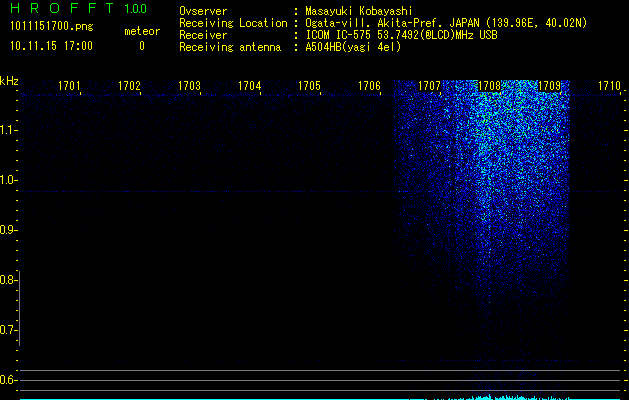Click the ICOM IC-575 53.7492 MHz USB text
Screen dimensions: 629x400
tap(401, 35)
